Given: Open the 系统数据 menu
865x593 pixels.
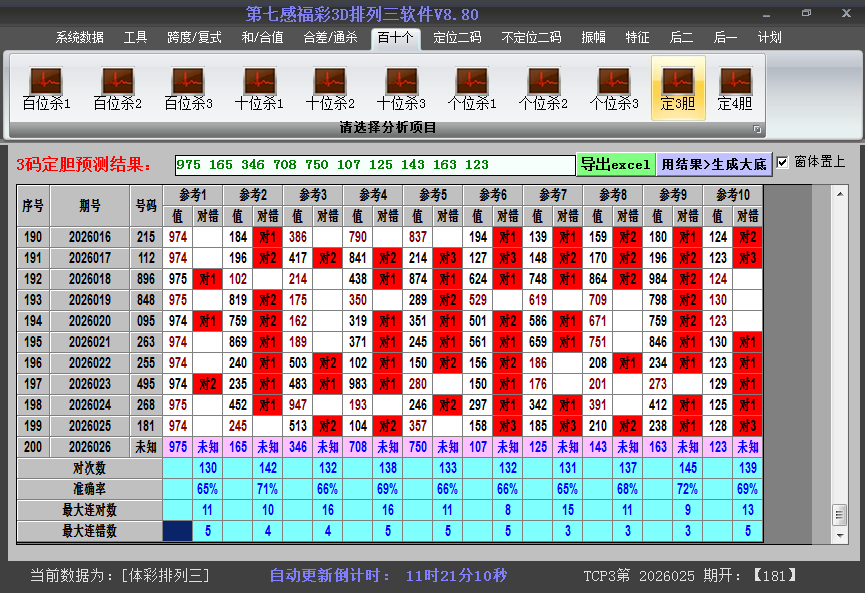Looking at the screenshot, I should pyautogui.click(x=78, y=37).
